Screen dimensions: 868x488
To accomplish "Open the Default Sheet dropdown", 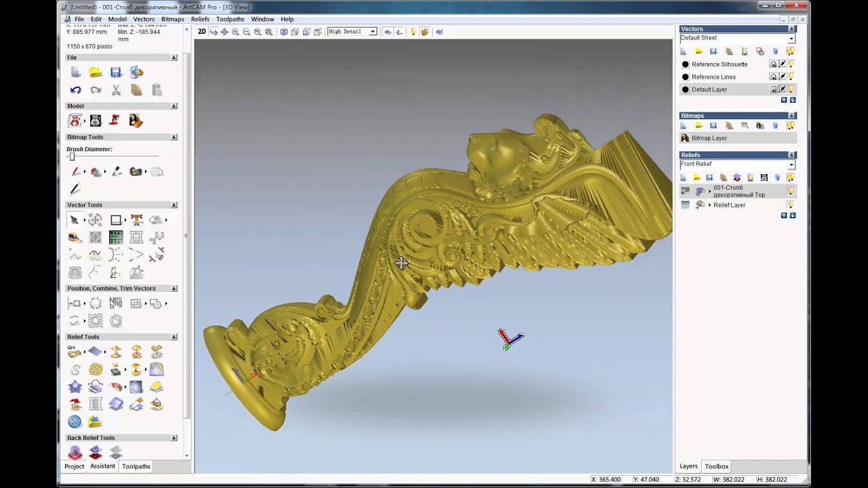I will point(791,39).
